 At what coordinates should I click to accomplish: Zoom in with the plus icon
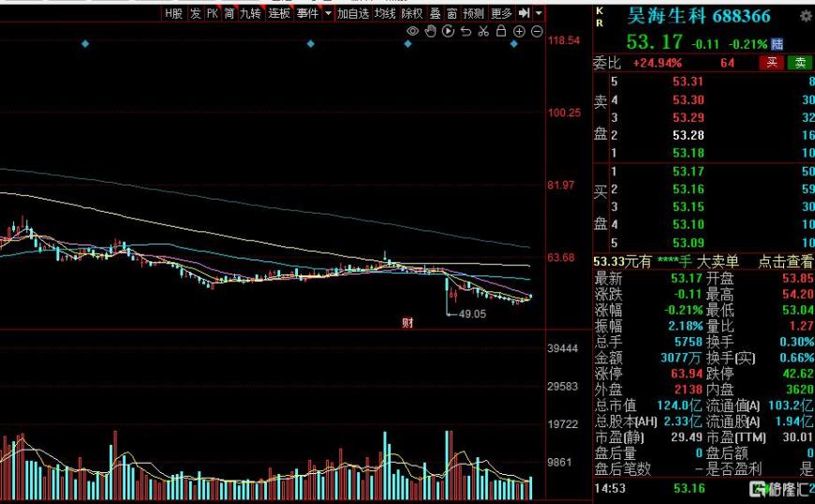coord(519,31)
